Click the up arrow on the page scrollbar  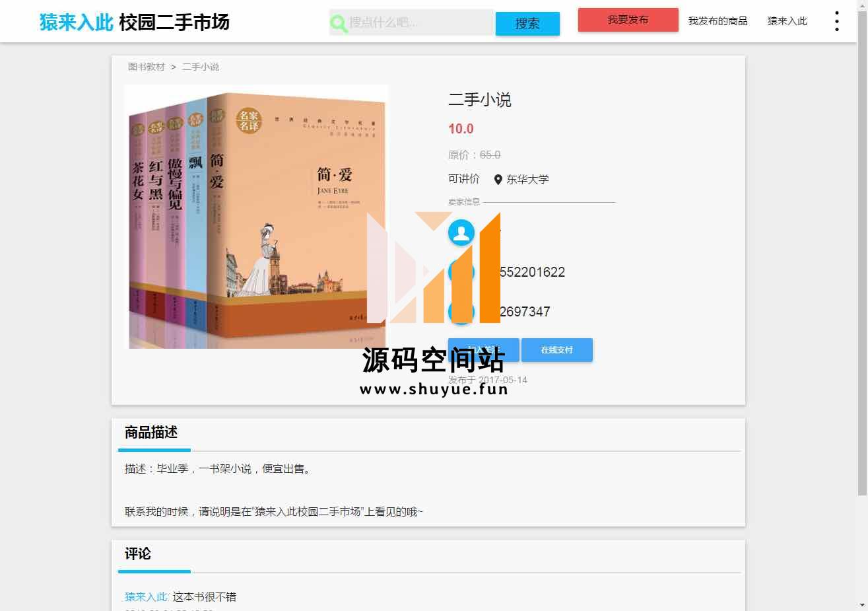[x=862, y=5]
